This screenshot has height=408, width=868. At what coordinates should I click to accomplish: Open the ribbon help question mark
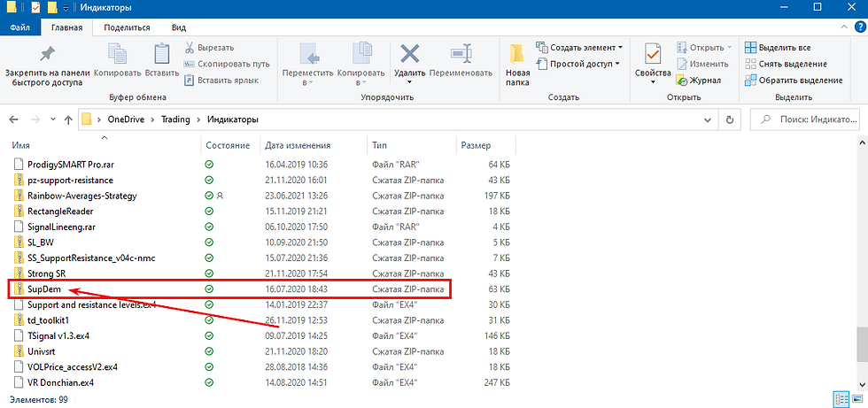pos(859,27)
